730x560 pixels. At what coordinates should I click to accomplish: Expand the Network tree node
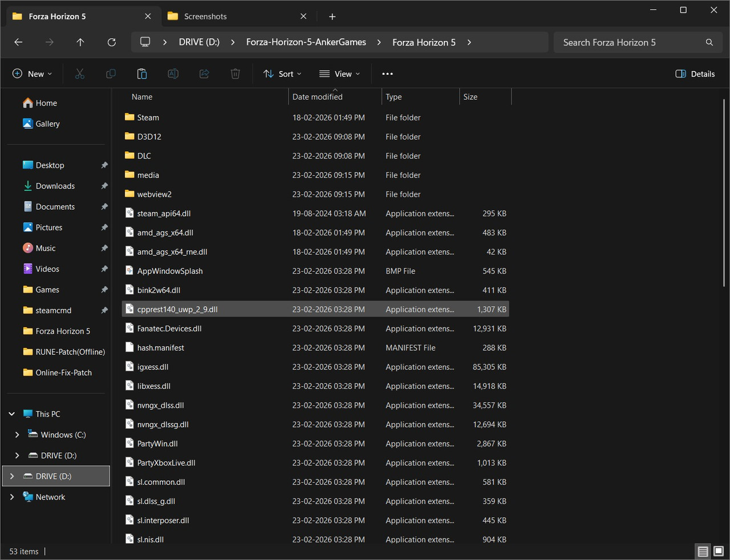12,497
